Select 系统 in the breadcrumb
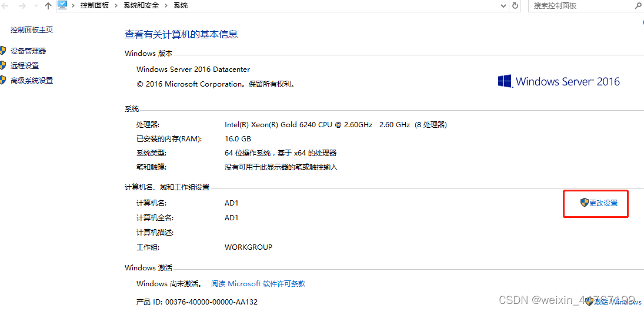The image size is (644, 311). point(181,5)
